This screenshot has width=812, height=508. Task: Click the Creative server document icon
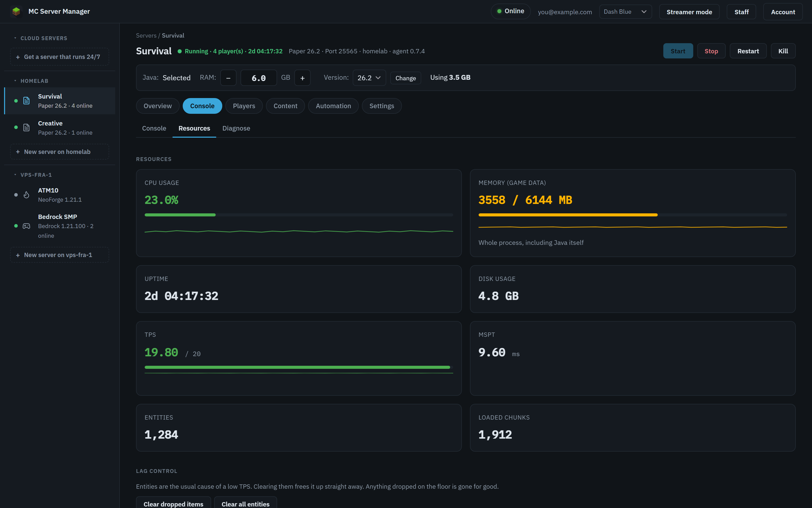(26, 128)
